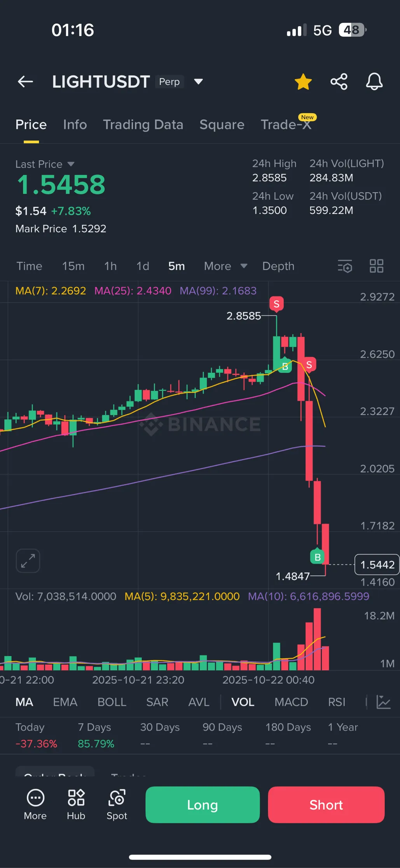This screenshot has height=868, width=400.
Task: Open the Hub icon
Action: point(76,805)
